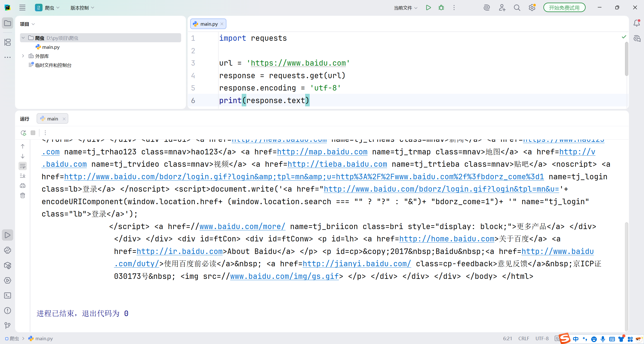Run the current file with green play icon
Image resolution: width=644 pixels, height=344 pixels.
(428, 8)
